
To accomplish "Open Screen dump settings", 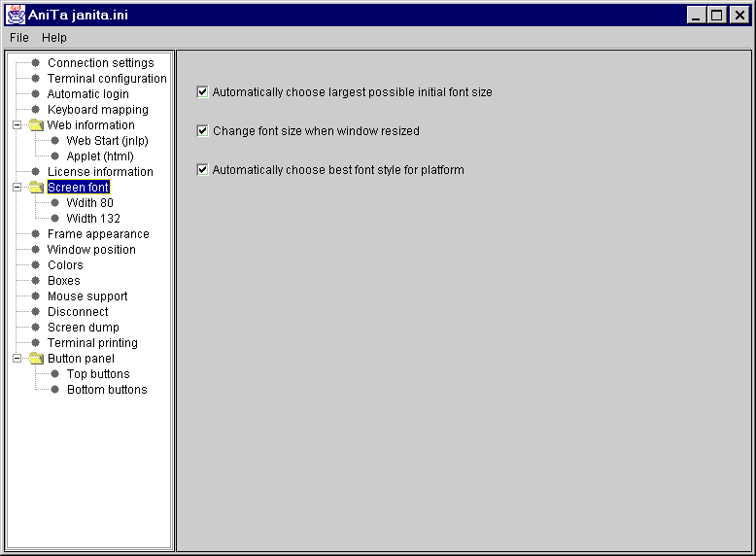I will (x=84, y=328).
